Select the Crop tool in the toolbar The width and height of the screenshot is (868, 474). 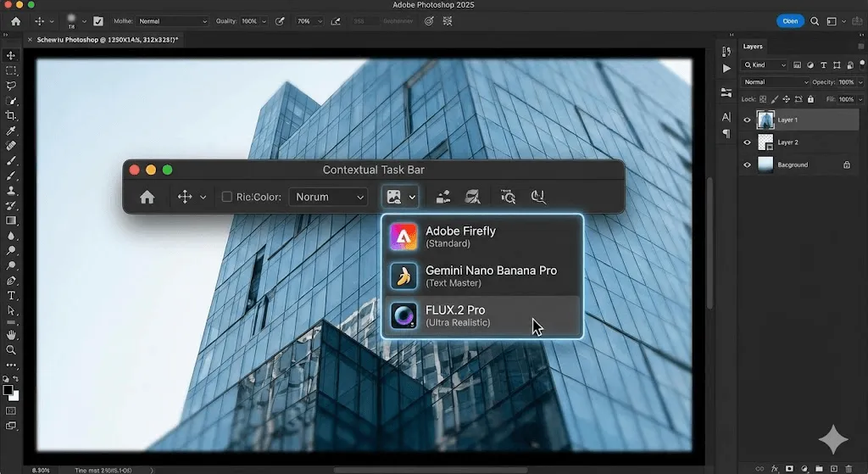pos(11,115)
